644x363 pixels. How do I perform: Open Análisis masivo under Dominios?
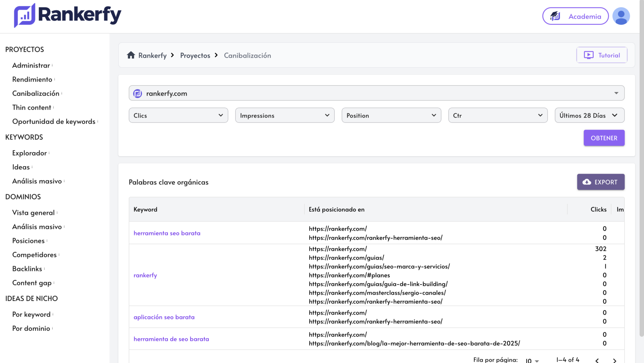(37, 227)
